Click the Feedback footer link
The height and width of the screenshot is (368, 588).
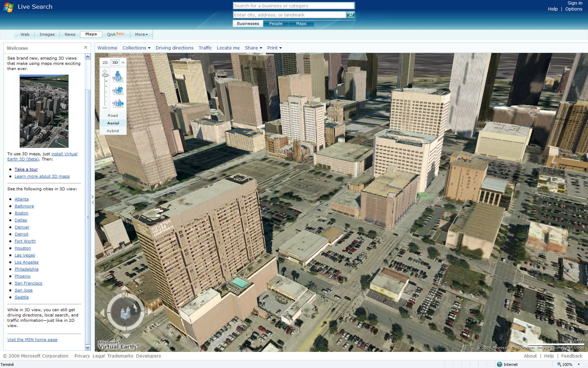pos(572,356)
